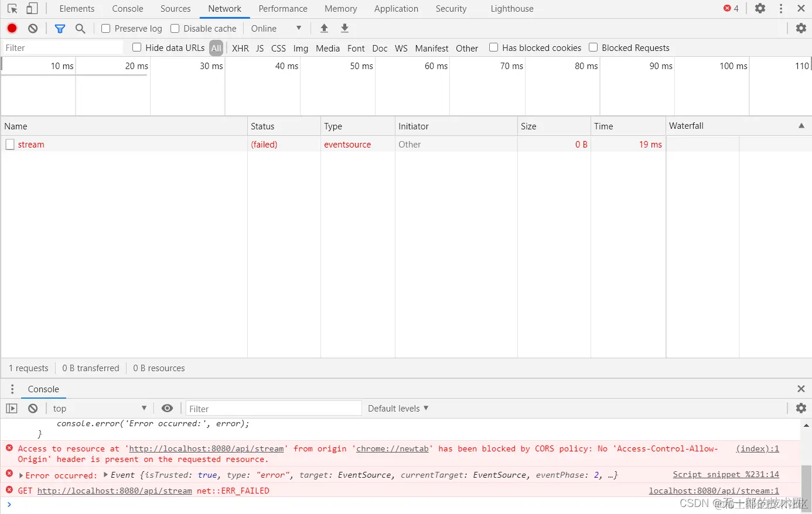This screenshot has height=514, width=812.
Task: Select the stream request name
Action: [31, 145]
